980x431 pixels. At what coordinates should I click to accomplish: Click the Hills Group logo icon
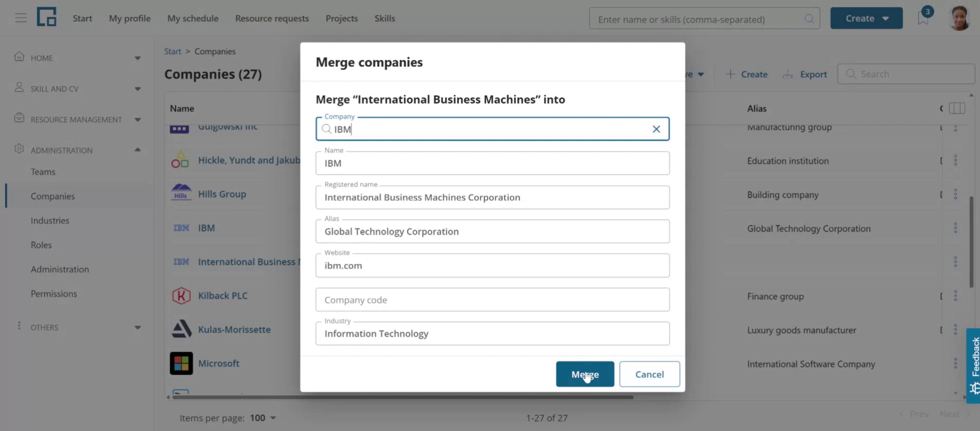point(181,192)
